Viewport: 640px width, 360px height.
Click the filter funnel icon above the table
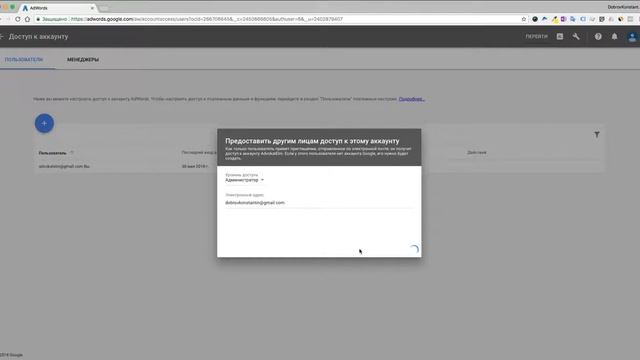point(597,134)
